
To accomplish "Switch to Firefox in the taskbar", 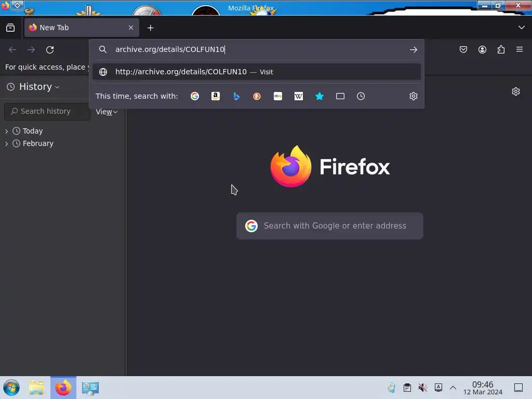I will pos(63,388).
